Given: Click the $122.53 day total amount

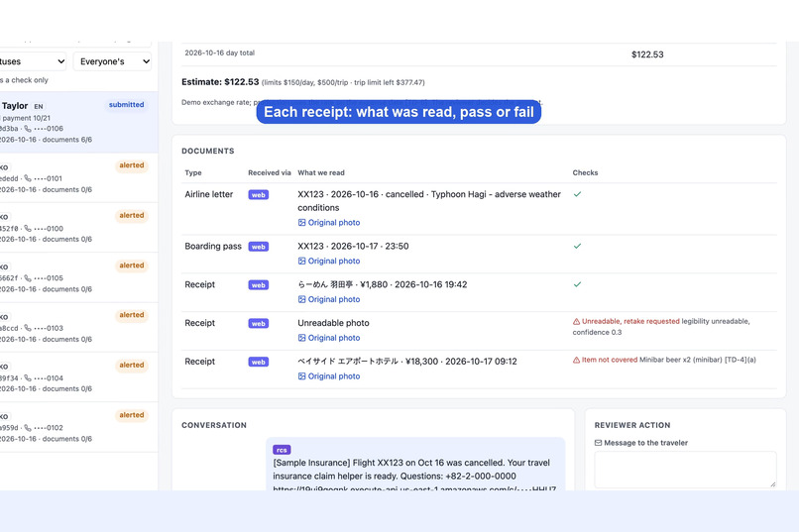Looking at the screenshot, I should pos(647,54).
